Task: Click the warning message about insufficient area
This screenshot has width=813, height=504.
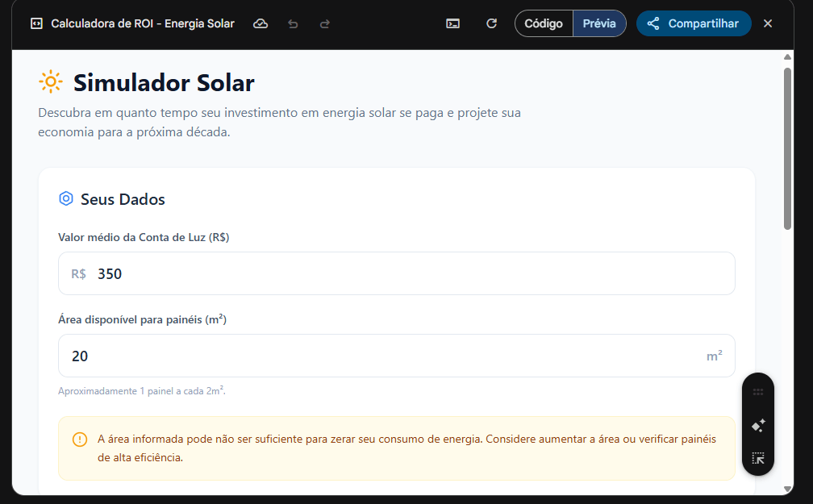Action: click(x=407, y=448)
